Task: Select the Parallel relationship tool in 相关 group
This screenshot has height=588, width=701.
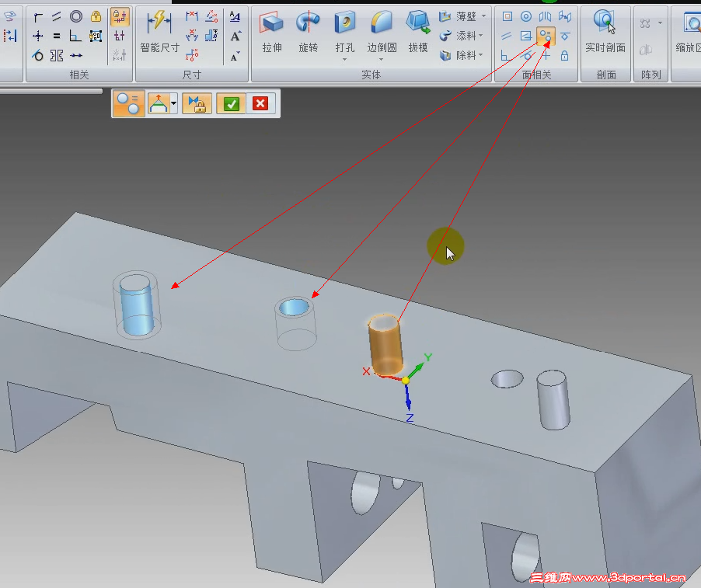Action: [57, 17]
